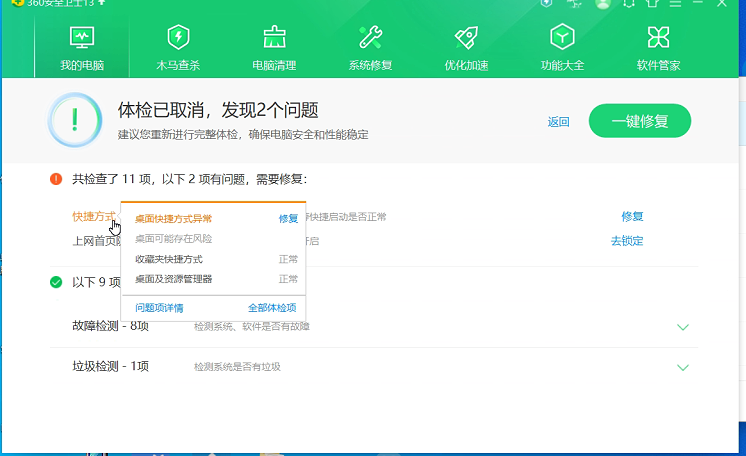
Task: Select the 桌面快捷方式异常 popup entry
Action: coord(174,219)
